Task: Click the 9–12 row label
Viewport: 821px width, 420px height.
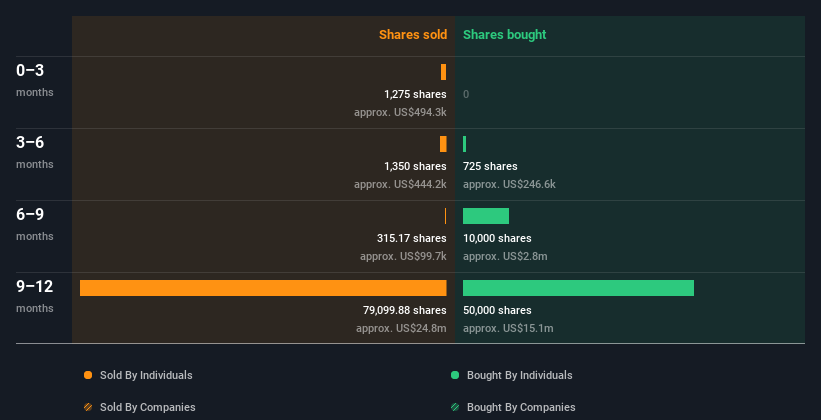Action: pyautogui.click(x=35, y=286)
